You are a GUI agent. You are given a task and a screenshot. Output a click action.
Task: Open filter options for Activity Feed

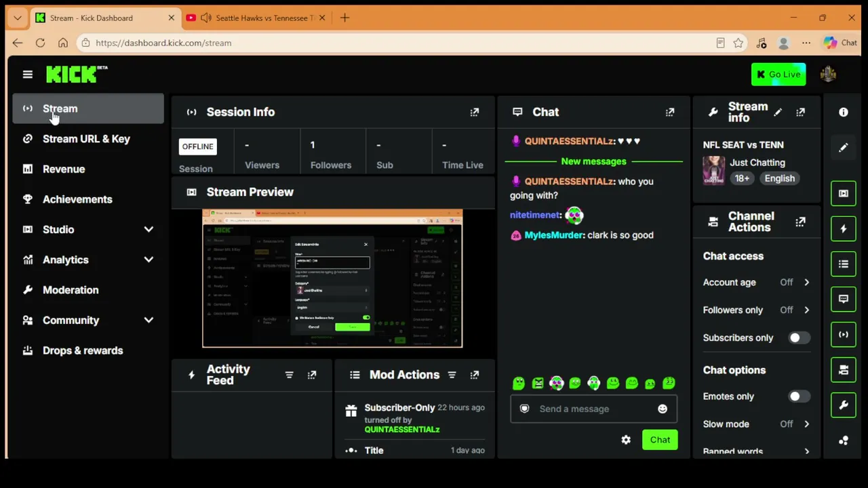(289, 375)
